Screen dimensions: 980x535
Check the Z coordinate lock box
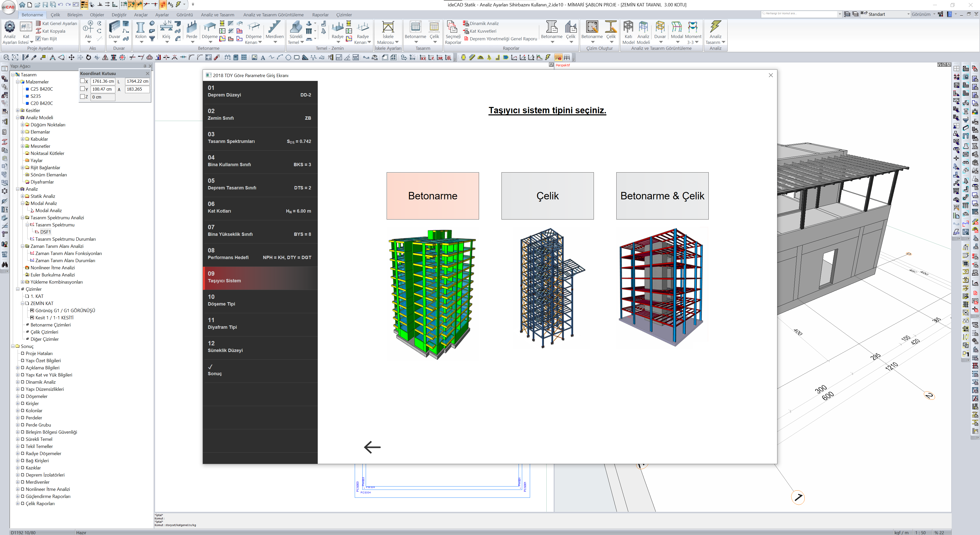coord(82,97)
